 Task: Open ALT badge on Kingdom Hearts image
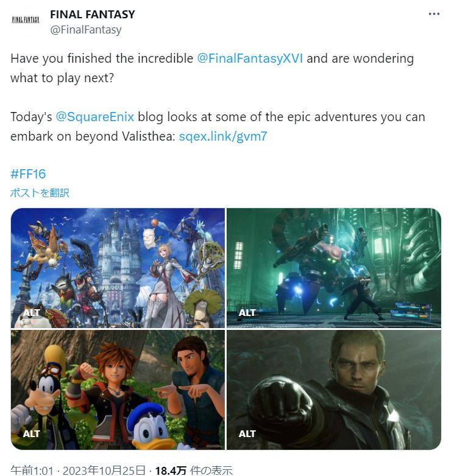(32, 434)
